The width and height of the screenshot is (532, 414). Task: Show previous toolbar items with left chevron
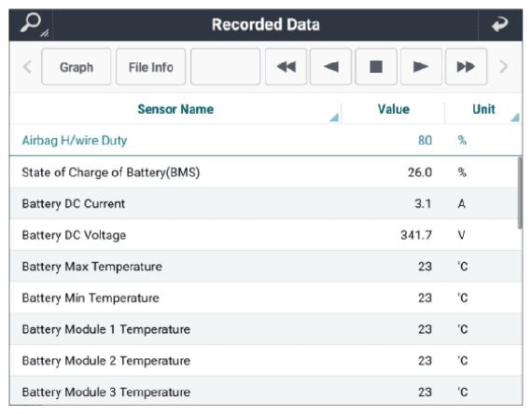click(27, 66)
